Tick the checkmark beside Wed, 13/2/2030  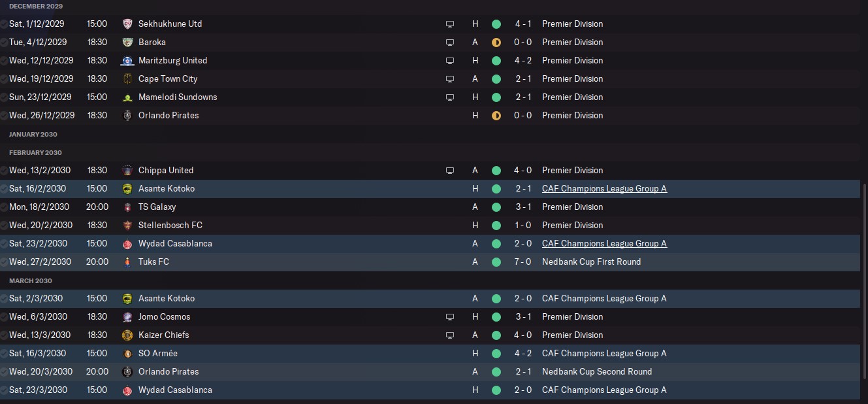coord(5,170)
